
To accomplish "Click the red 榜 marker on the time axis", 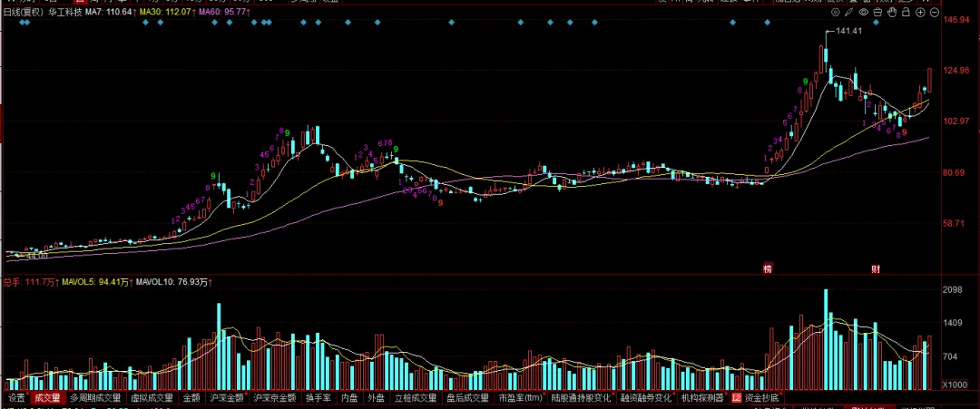I will (x=767, y=269).
